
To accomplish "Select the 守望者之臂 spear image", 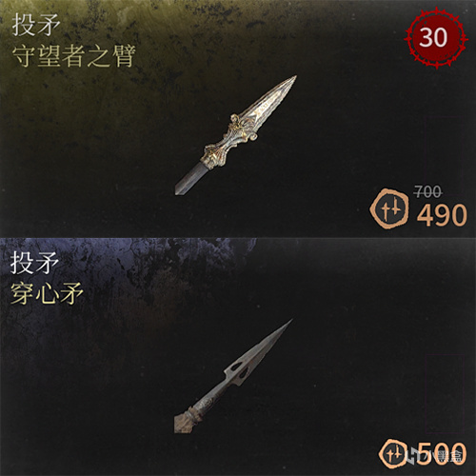I will (236, 135).
